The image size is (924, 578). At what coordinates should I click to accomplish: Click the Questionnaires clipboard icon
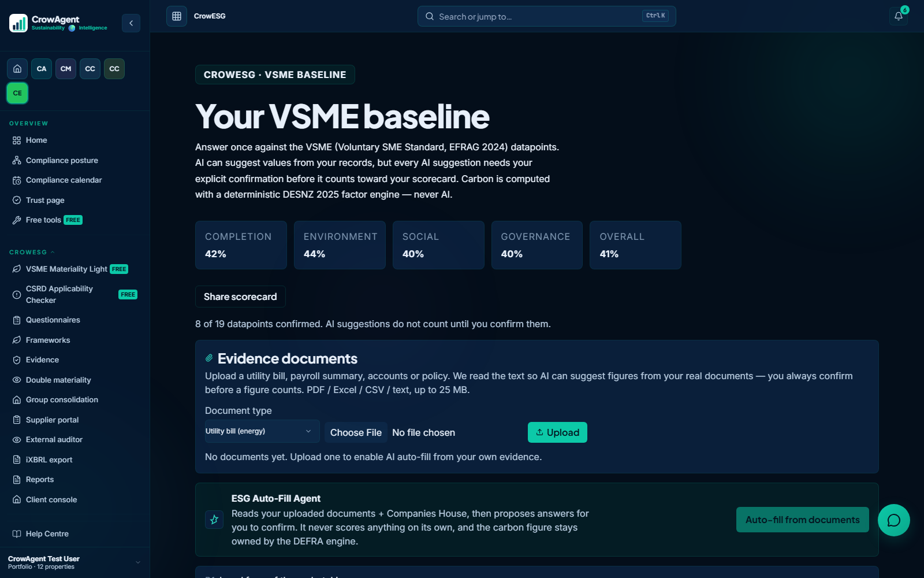[17, 320]
